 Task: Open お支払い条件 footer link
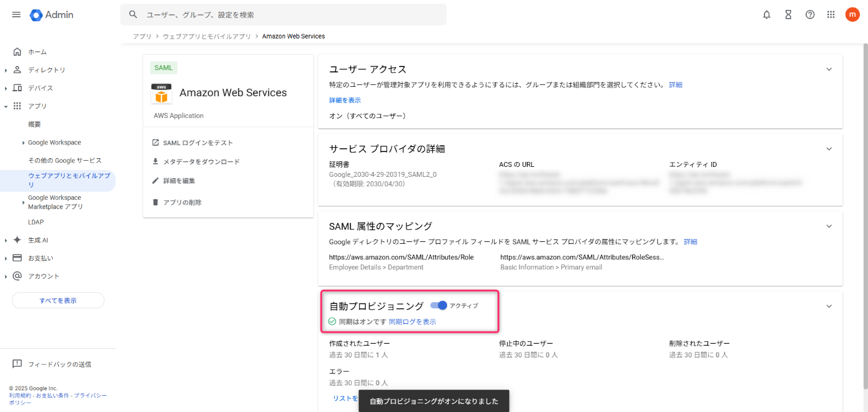coord(52,395)
